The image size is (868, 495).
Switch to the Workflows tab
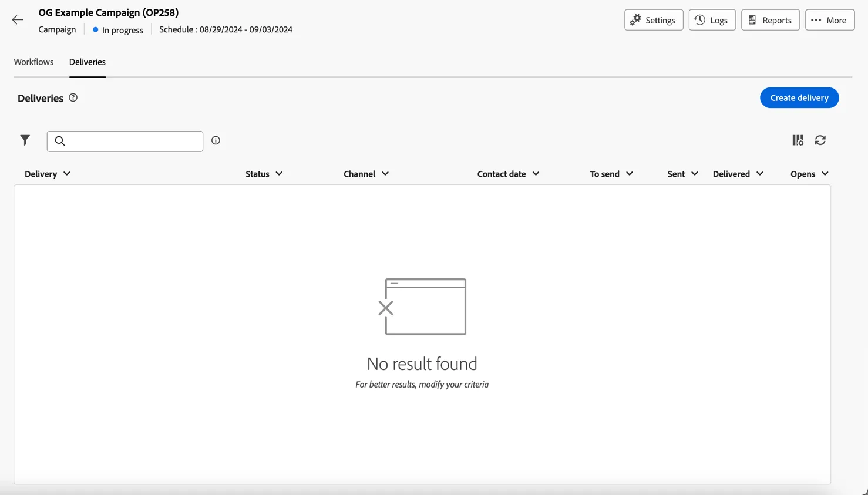click(33, 62)
